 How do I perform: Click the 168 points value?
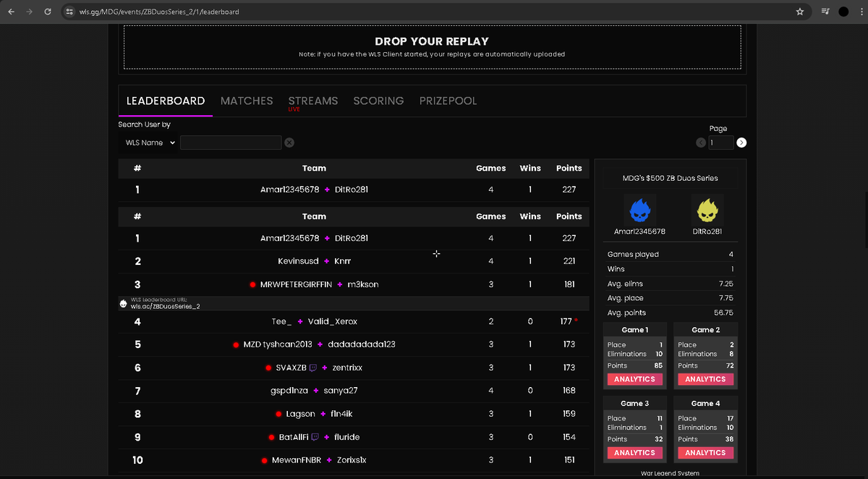[x=569, y=391]
